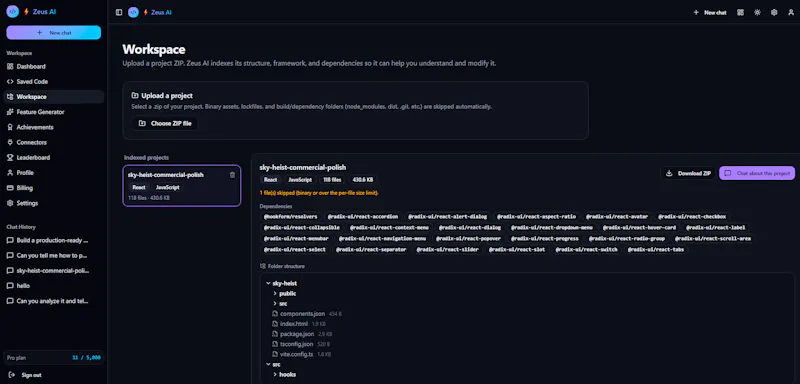The height and width of the screenshot is (384, 800).
Task: Click the Settings gear icon in sidebar
Action: click(x=10, y=203)
